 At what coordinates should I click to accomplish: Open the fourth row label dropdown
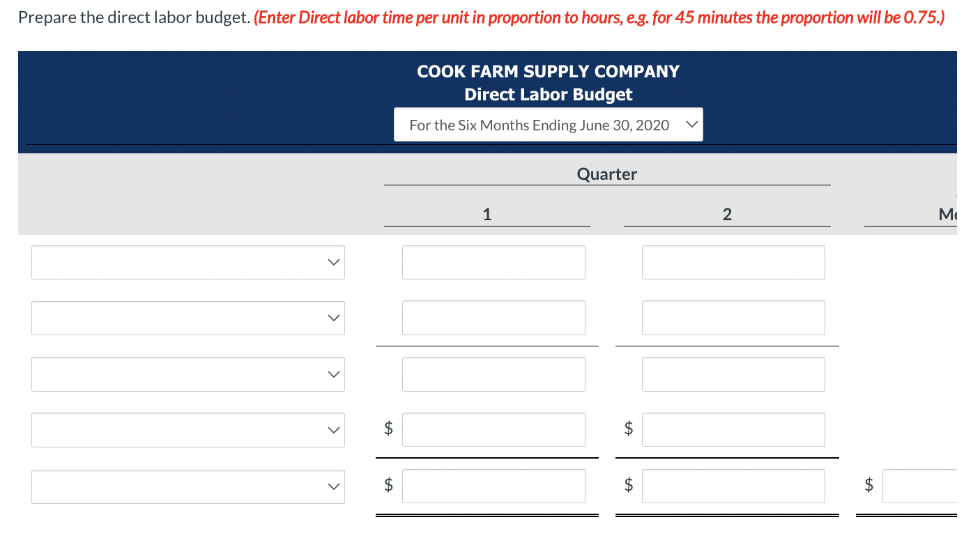click(188, 430)
